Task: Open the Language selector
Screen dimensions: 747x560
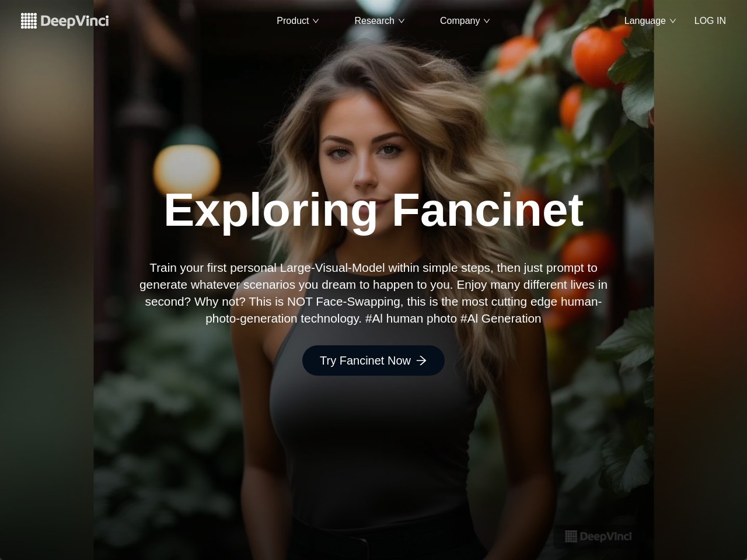Action: point(650,20)
